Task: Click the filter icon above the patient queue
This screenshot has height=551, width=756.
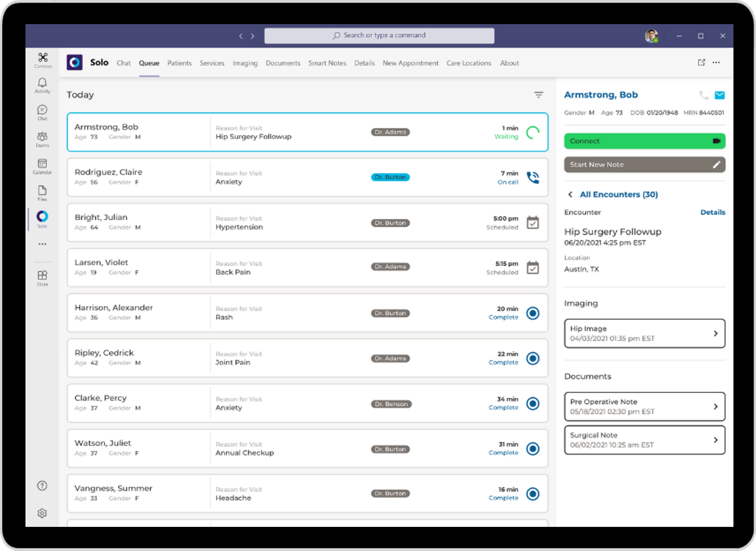Action: pos(538,95)
